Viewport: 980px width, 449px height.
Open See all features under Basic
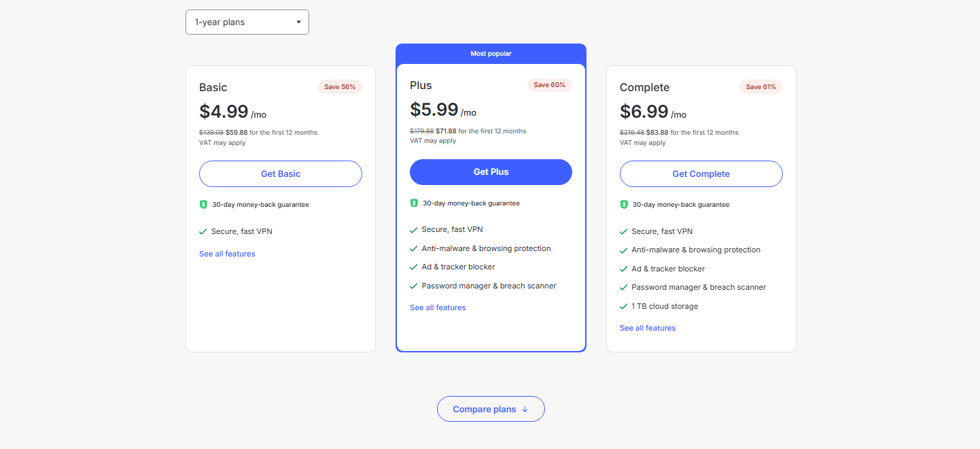click(x=227, y=254)
